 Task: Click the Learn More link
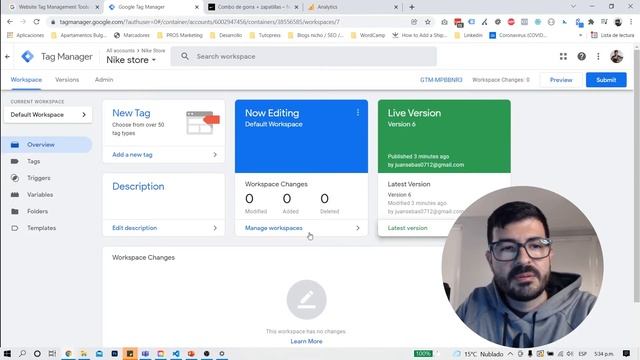(x=306, y=341)
